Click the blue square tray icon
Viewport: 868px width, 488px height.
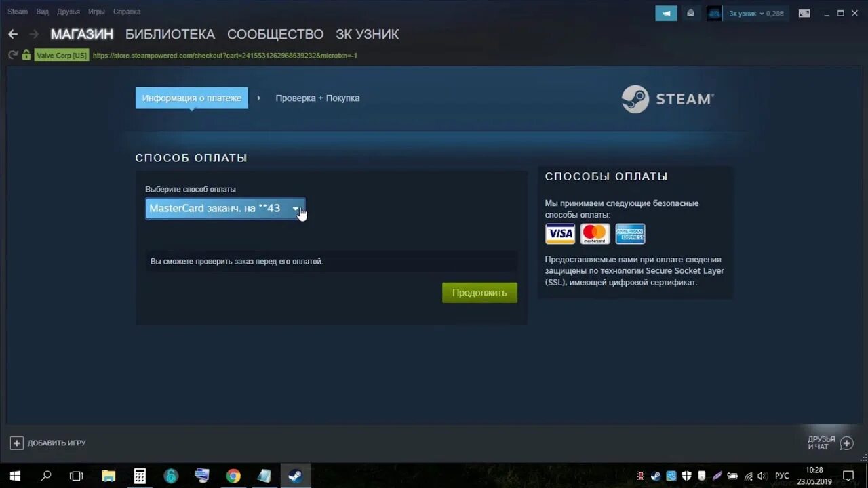(671, 476)
